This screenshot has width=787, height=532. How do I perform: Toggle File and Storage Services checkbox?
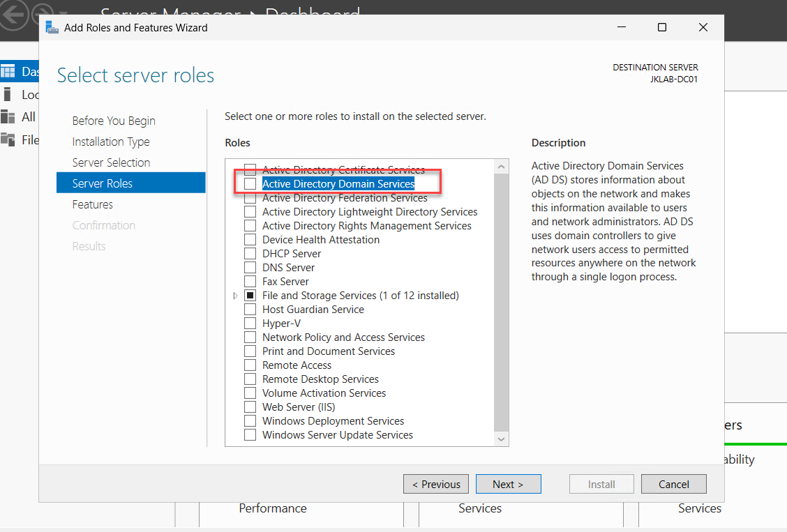coord(250,296)
